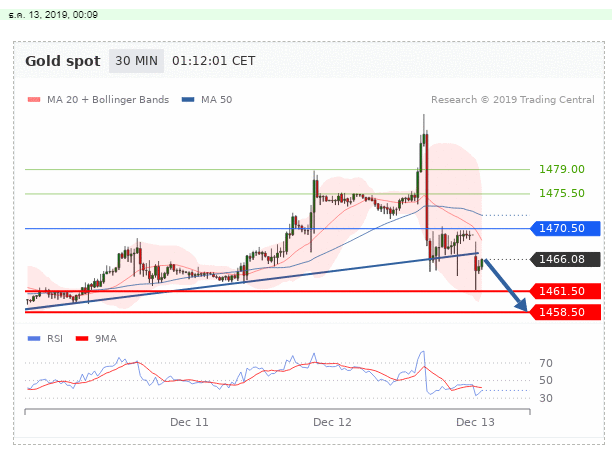Click the 1458.50 red support tag
The height and width of the screenshot is (455, 612).
tap(565, 312)
